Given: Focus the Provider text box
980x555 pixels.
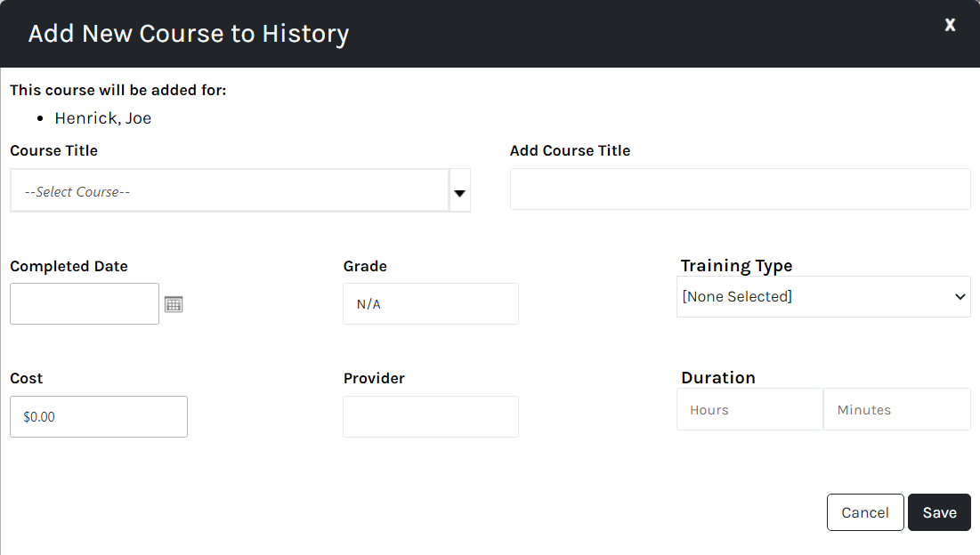Looking at the screenshot, I should [430, 416].
